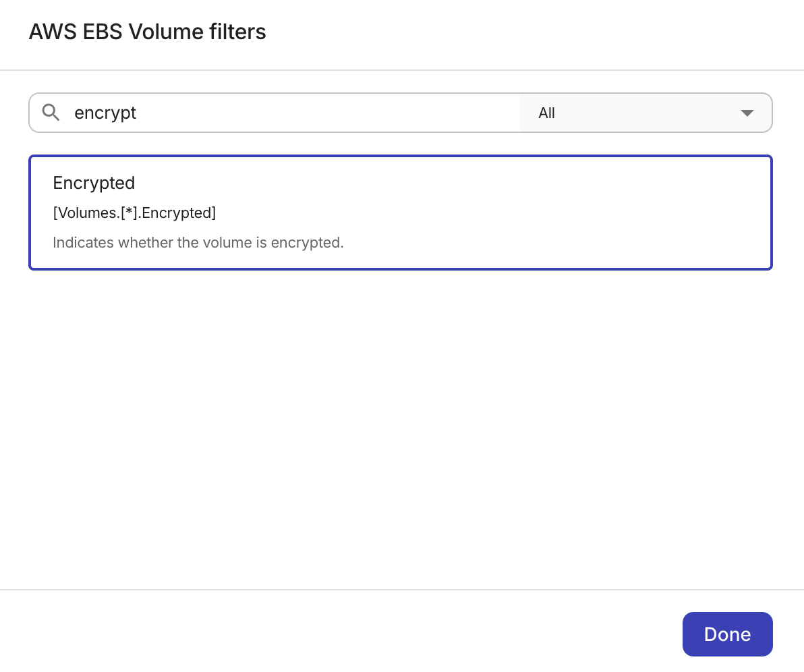The width and height of the screenshot is (804, 672).
Task: Toggle selection of the Encrypted filter entry
Action: coord(400,212)
